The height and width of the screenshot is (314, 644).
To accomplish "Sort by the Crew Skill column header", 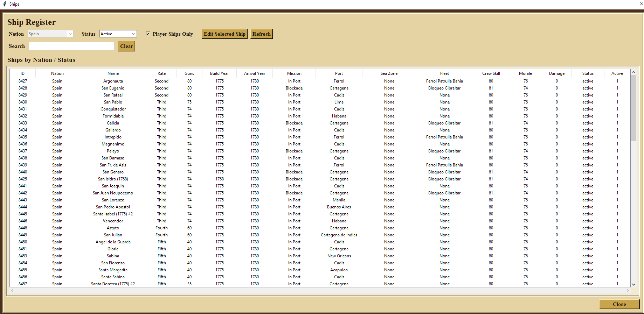I will (491, 73).
